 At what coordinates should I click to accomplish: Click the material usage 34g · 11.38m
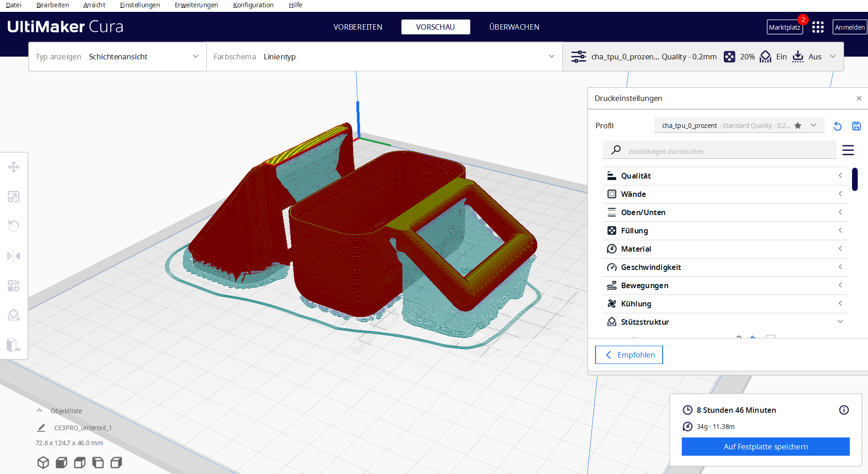(716, 427)
